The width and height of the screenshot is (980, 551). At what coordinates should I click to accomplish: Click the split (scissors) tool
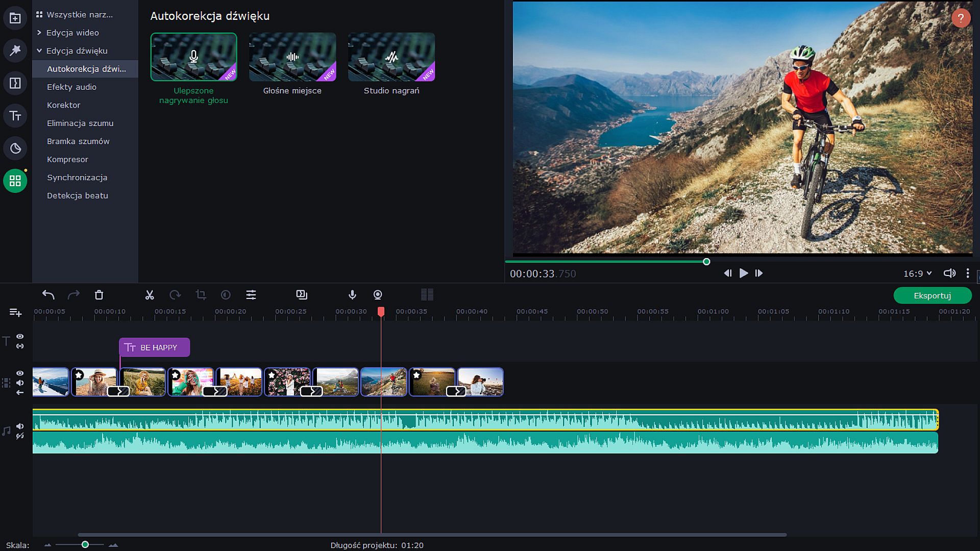149,295
